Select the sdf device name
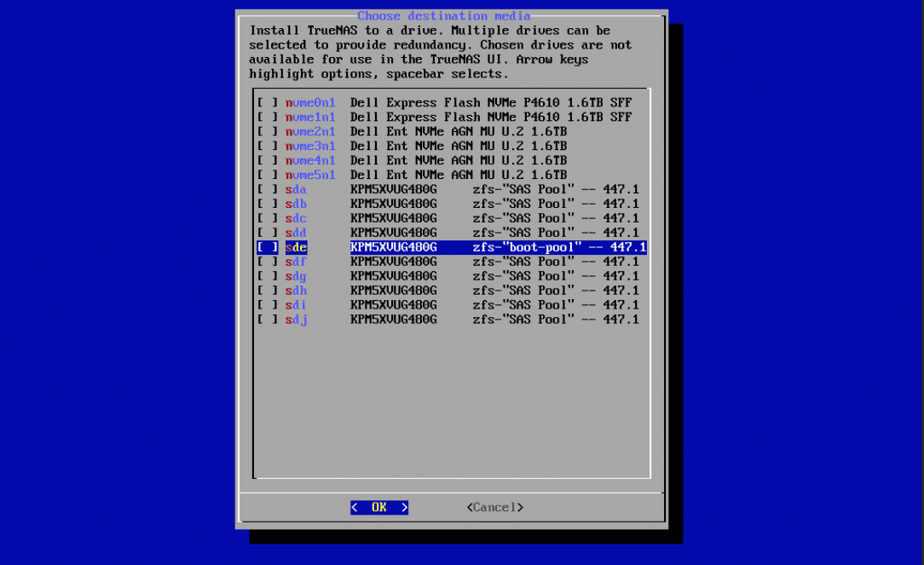 tap(296, 262)
